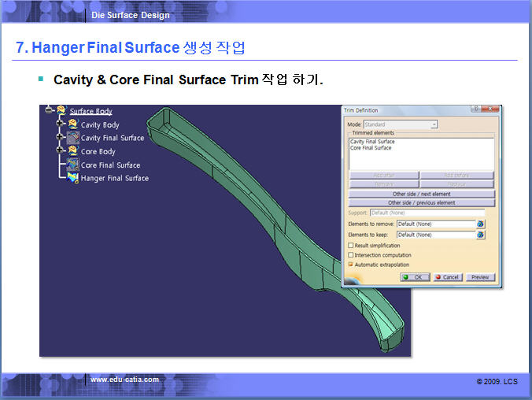
Task: Click the Elements to remove input field
Action: tap(435, 224)
